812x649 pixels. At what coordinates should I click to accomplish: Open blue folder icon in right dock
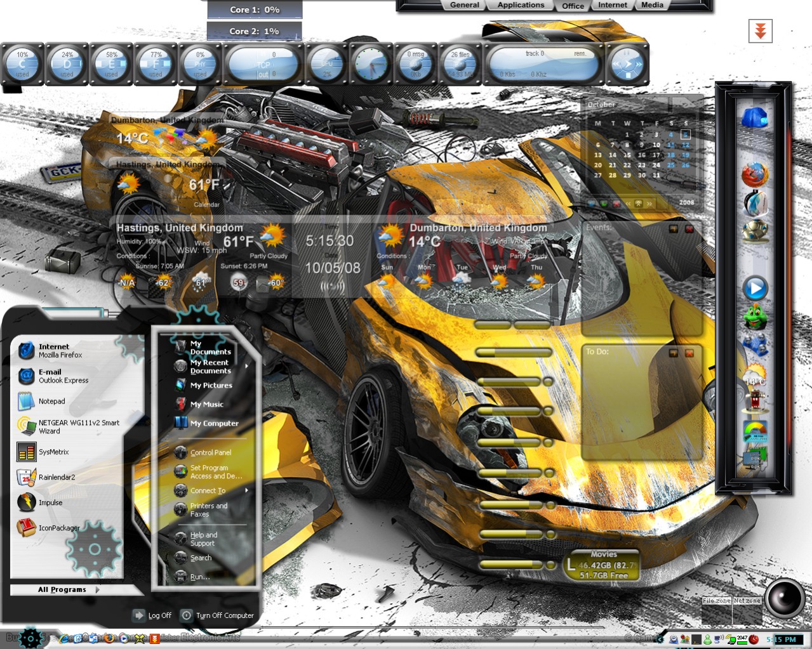click(x=754, y=118)
